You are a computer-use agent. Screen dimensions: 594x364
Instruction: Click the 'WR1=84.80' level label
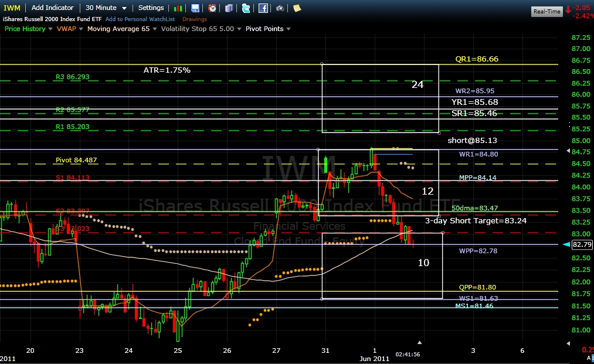(x=478, y=154)
